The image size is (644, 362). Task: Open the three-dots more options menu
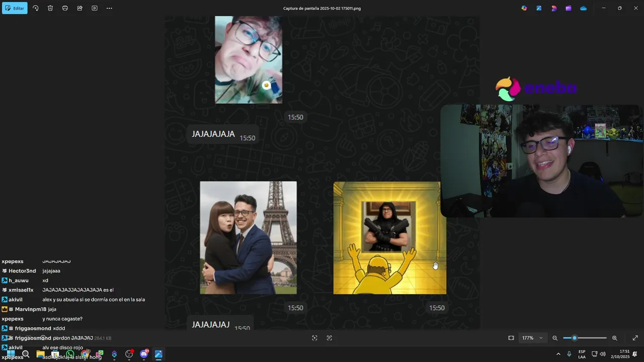[x=109, y=8]
